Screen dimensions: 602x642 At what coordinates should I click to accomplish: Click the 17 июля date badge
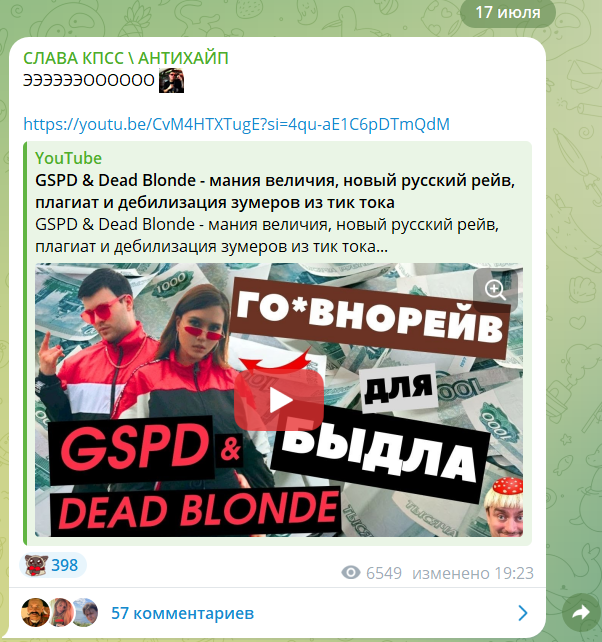click(508, 13)
